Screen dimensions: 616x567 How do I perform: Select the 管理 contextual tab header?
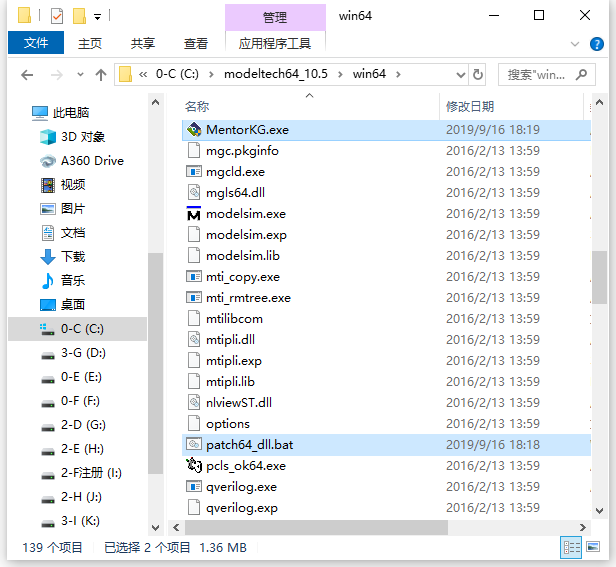(x=275, y=17)
